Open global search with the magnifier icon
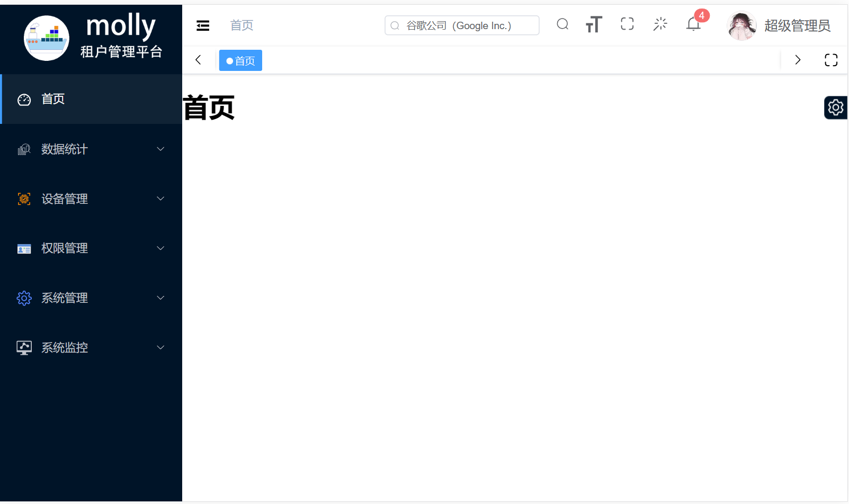849x504 pixels. (x=562, y=24)
